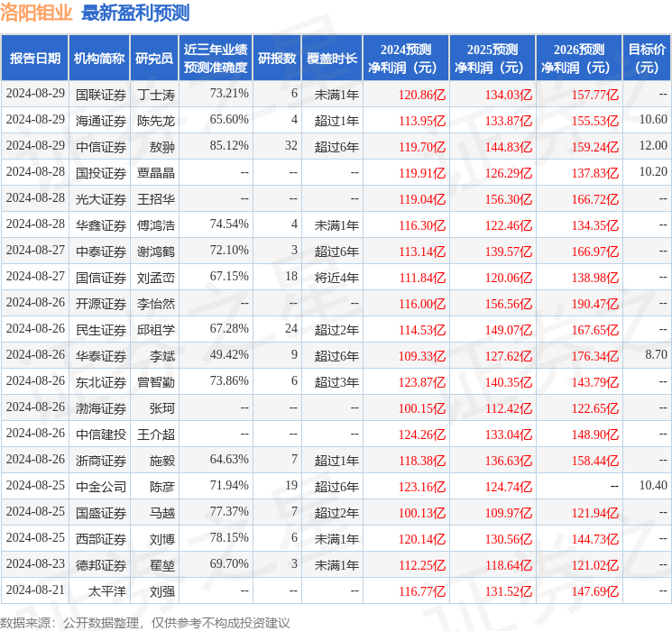Select the 目标价 column header
672x631 pixels.
[x=647, y=59]
